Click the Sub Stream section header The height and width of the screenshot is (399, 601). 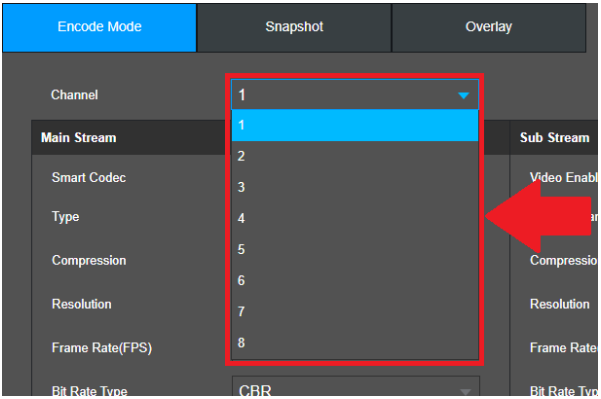click(x=554, y=138)
